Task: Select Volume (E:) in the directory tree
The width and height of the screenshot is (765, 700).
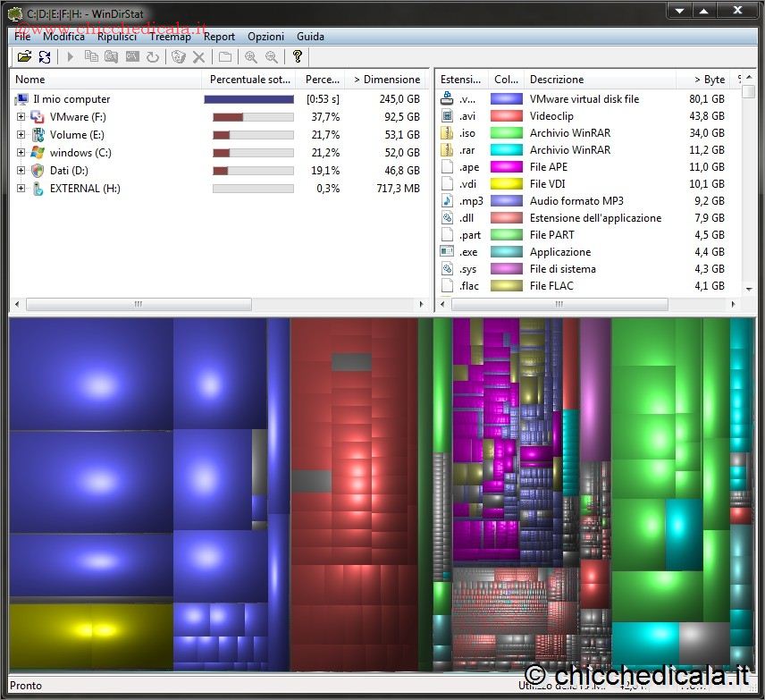Action: coord(76,135)
